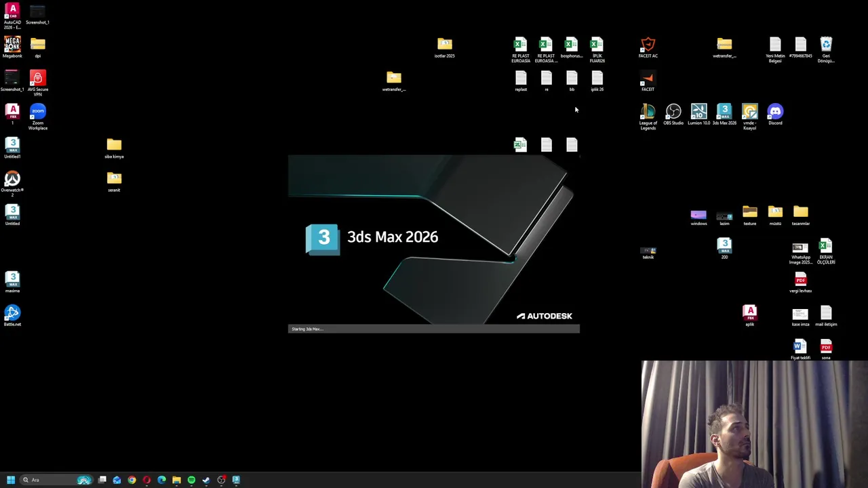Viewport: 868px width, 488px height.
Task: Click the Ara taskbar search box
Action: pyautogui.click(x=57, y=480)
